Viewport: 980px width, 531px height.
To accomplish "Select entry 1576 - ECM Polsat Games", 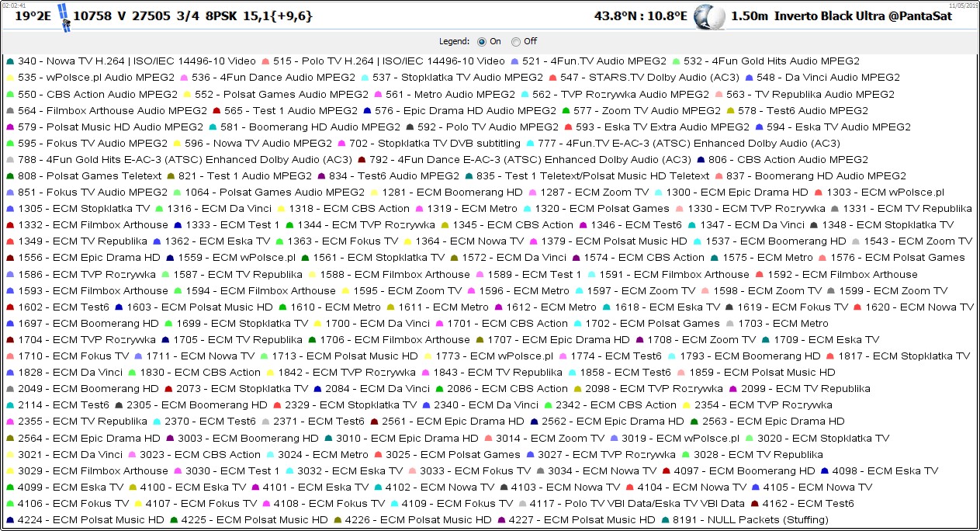I will [x=898, y=258].
